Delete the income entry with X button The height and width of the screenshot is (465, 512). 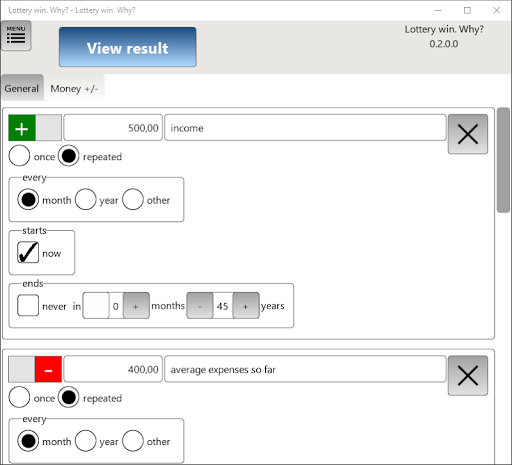pos(468,134)
